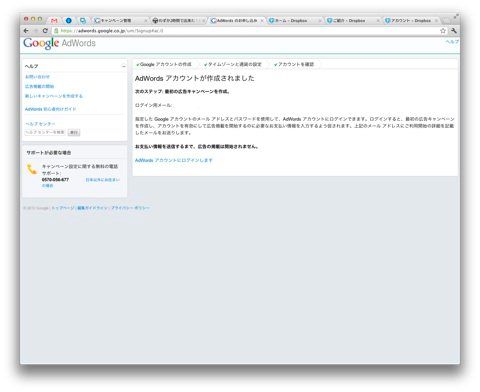Open the プライバシー ポリシー footer link
Viewport: 480px width, 392px height.
tap(130, 208)
